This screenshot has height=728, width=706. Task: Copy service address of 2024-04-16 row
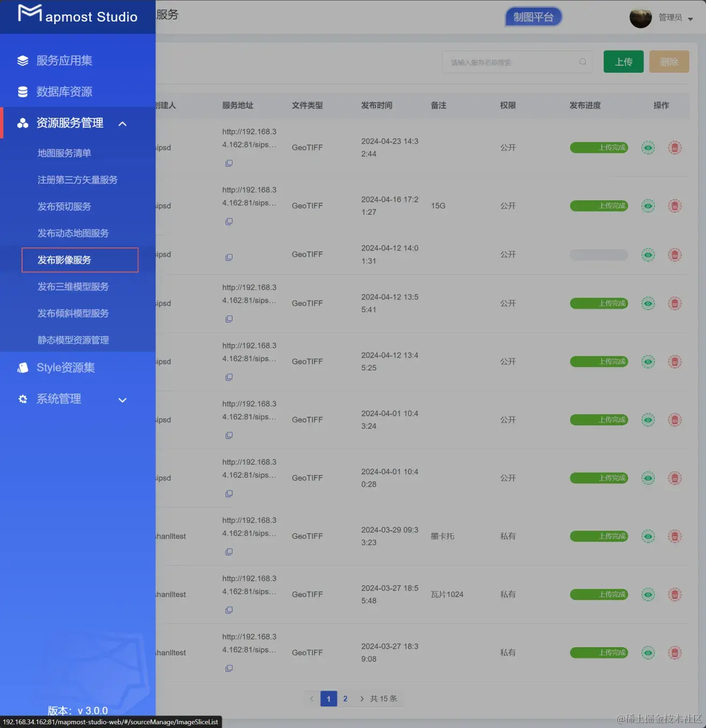(x=229, y=221)
